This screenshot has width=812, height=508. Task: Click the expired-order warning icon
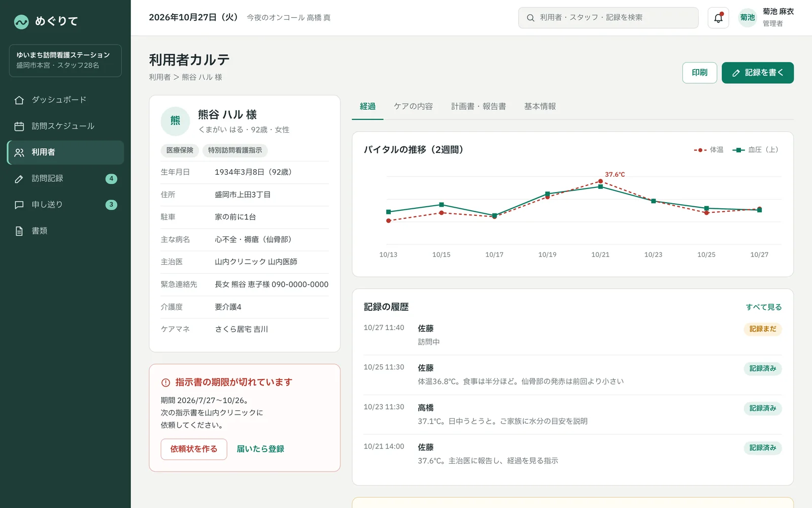tap(165, 383)
